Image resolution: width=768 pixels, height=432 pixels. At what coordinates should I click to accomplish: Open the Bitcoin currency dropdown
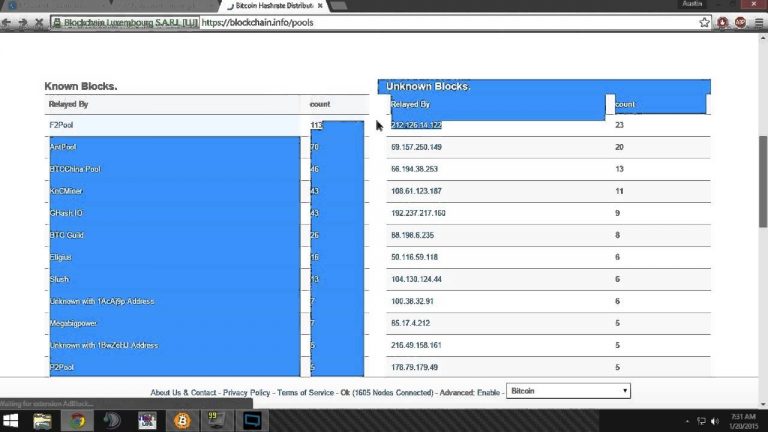point(568,391)
